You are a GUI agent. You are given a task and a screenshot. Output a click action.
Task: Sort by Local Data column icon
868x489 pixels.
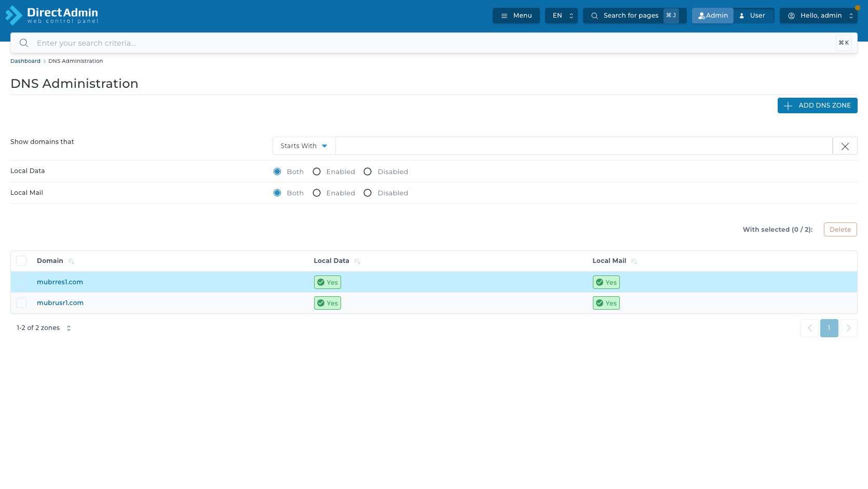click(x=357, y=261)
